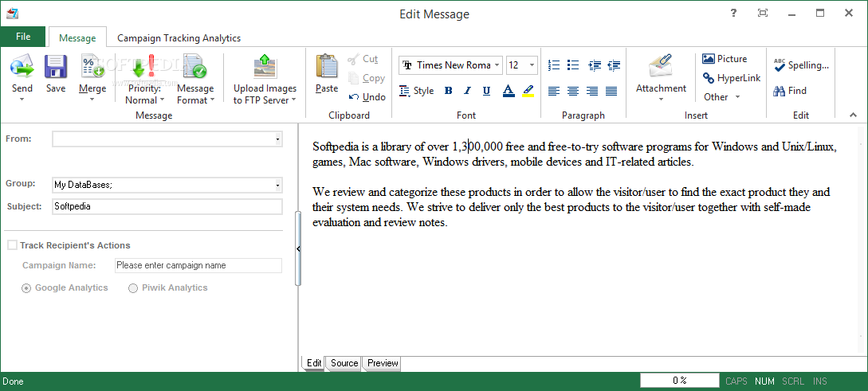Click the Help question mark button

point(733,14)
